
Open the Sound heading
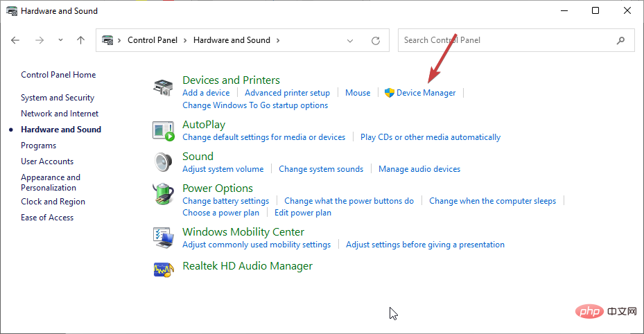point(198,157)
